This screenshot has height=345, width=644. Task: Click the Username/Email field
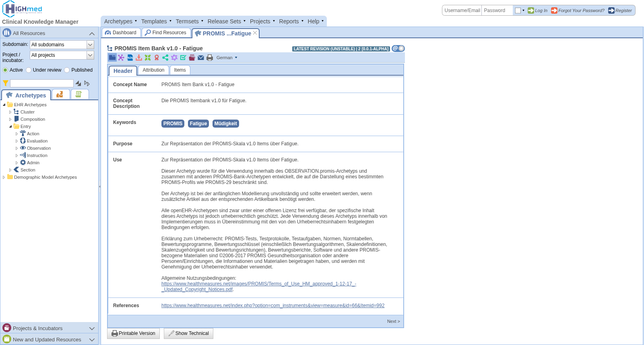point(462,10)
